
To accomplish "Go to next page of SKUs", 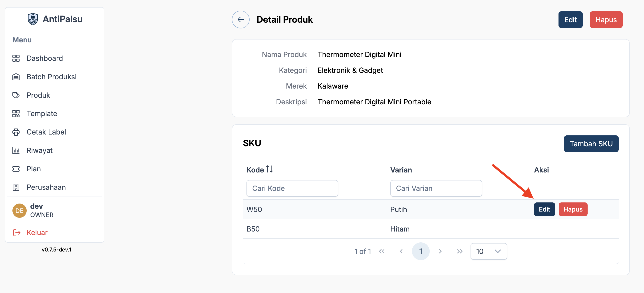I will click(440, 251).
